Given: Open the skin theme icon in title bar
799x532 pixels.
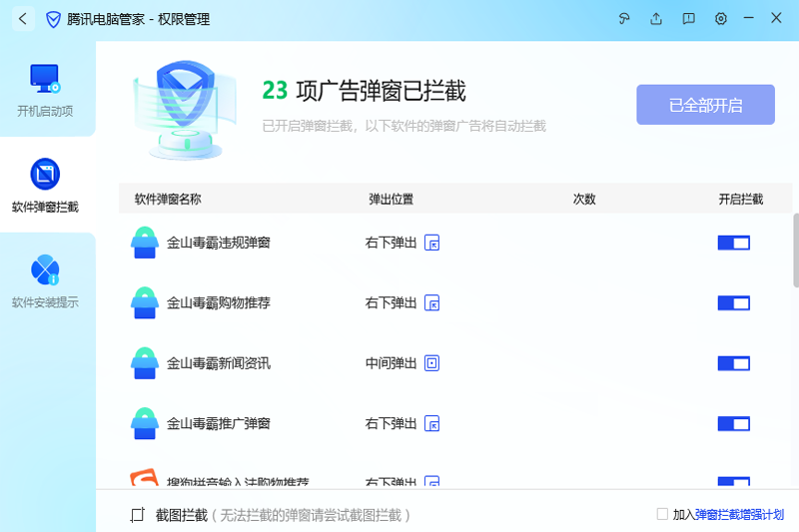Looking at the screenshot, I should click(x=623, y=19).
